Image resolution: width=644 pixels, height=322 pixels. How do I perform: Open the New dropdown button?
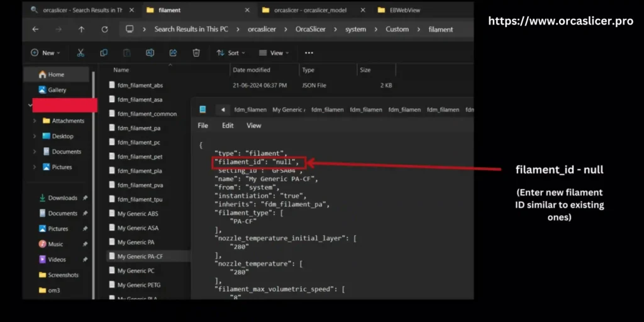click(x=45, y=53)
